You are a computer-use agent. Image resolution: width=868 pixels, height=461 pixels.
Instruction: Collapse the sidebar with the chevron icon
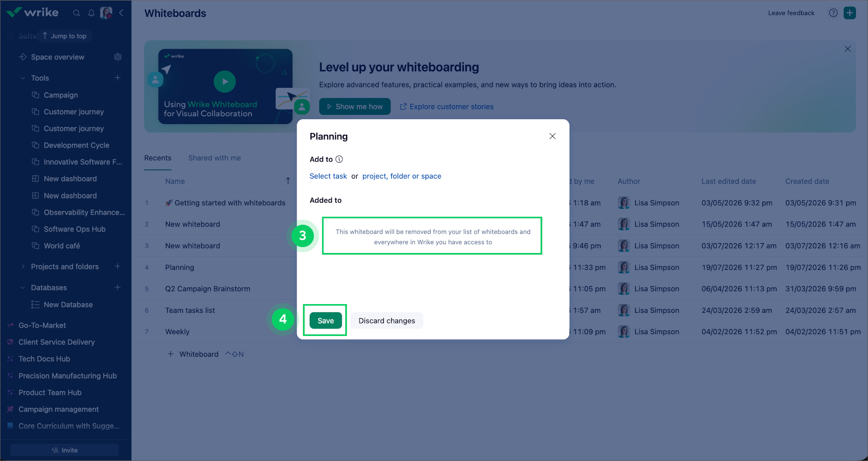pyautogui.click(x=121, y=13)
